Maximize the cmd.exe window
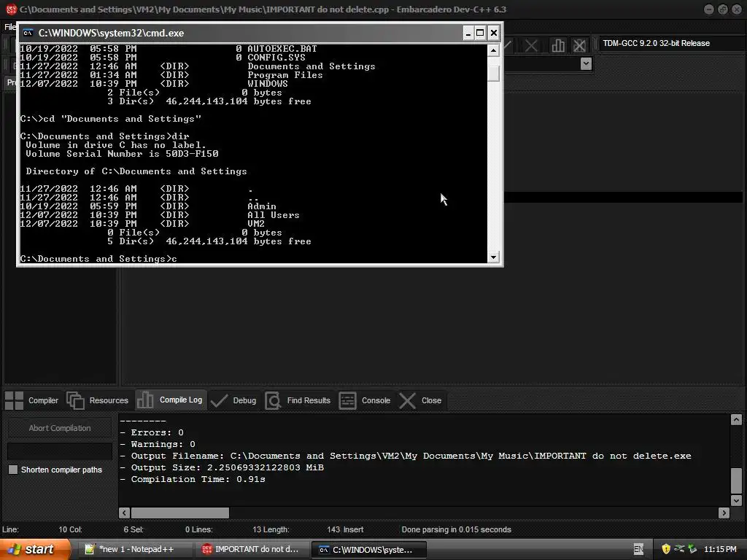 (480, 33)
